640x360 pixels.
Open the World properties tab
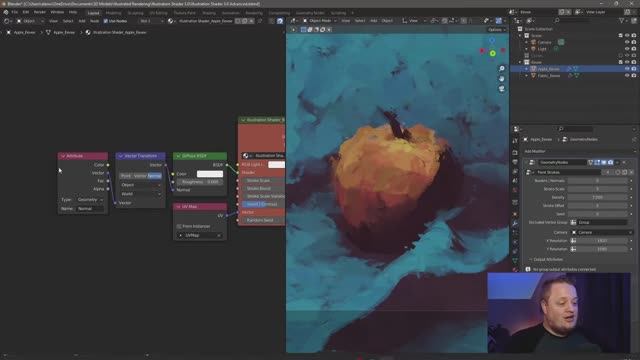(515, 190)
